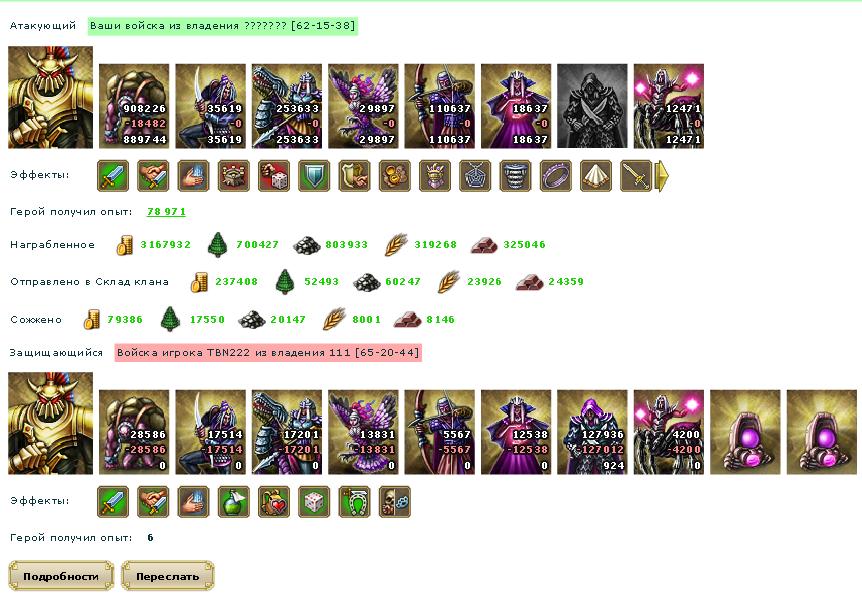The height and width of the screenshot is (600, 862).
Task: Click the Подробности button
Action: click(61, 576)
